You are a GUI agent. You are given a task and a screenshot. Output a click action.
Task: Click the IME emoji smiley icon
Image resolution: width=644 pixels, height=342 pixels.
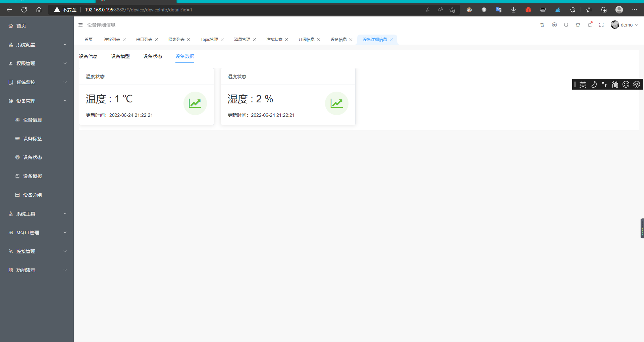click(626, 84)
